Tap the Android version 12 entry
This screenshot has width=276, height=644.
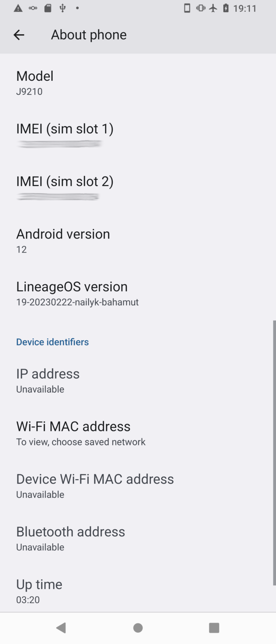[x=138, y=241]
